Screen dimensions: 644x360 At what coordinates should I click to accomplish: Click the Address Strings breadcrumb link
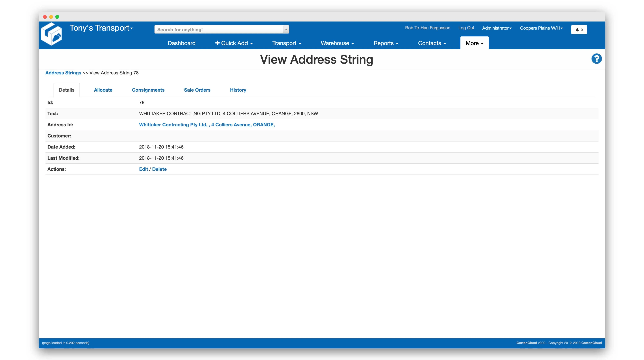[63, 73]
